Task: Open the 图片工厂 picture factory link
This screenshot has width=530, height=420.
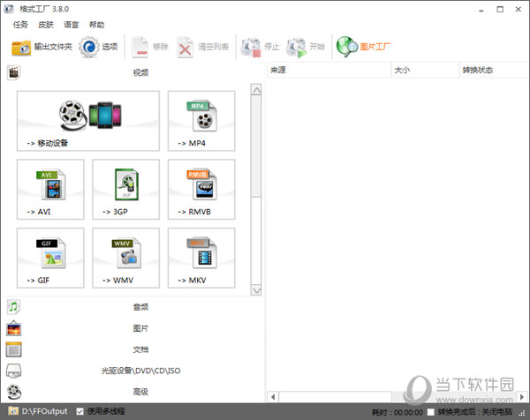Action: tap(364, 47)
